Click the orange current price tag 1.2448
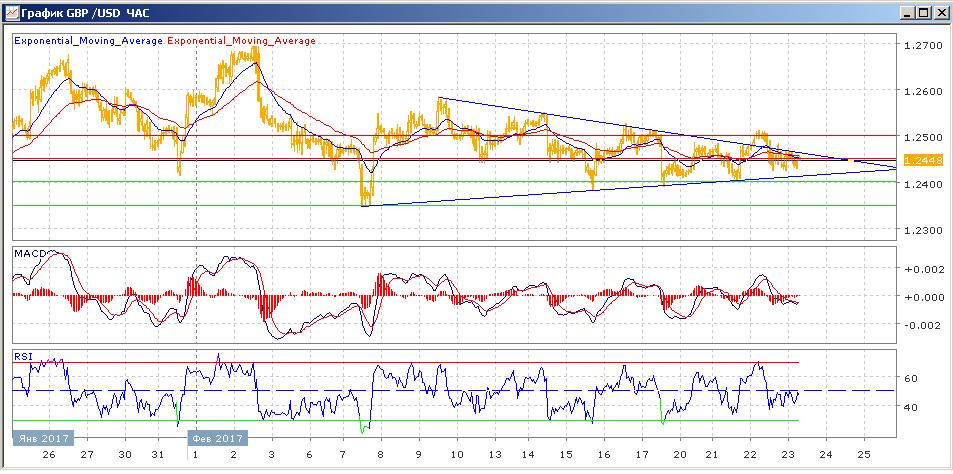Image resolution: width=953 pixels, height=474 pixels. [922, 160]
